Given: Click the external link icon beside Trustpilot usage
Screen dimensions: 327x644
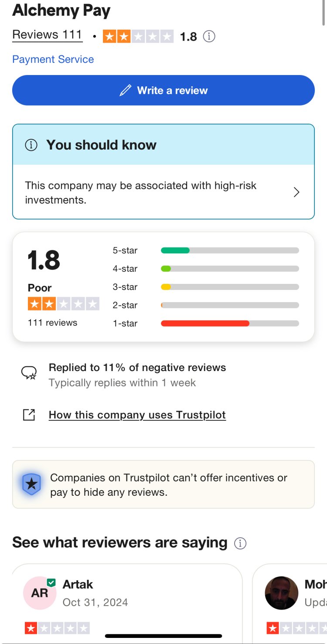Looking at the screenshot, I should point(29,415).
